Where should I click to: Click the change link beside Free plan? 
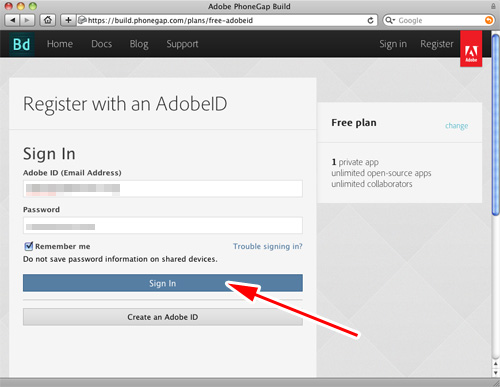point(457,126)
